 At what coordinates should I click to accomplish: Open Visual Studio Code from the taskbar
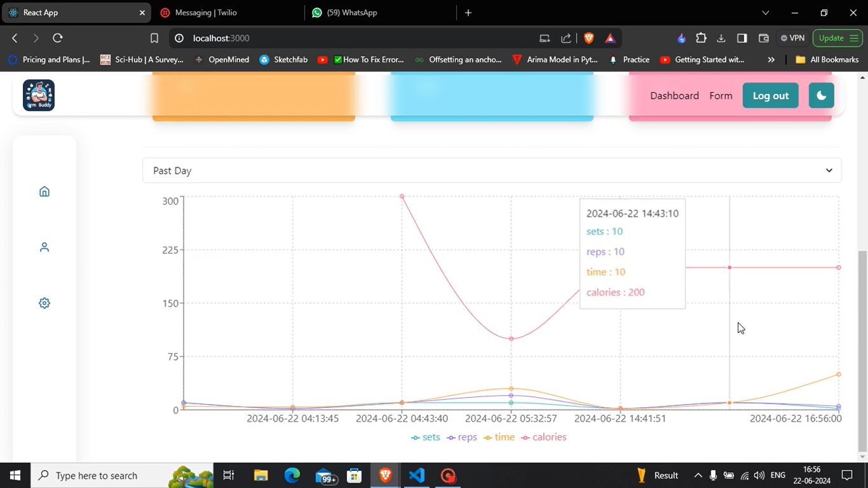(x=417, y=475)
